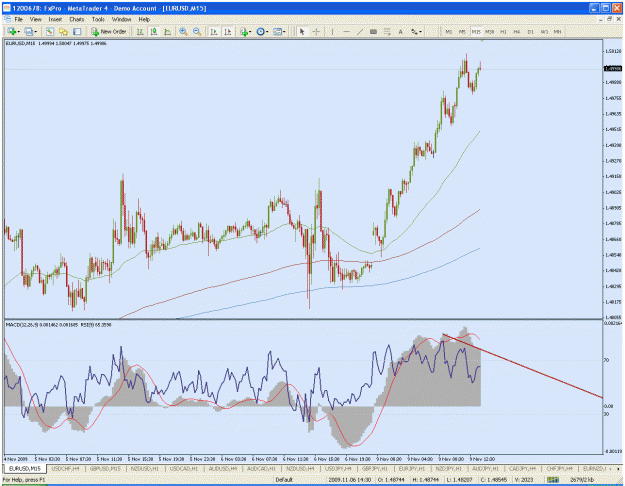Select the Vertical Line drawing tool
The width and height of the screenshot is (625, 486).
point(332,31)
